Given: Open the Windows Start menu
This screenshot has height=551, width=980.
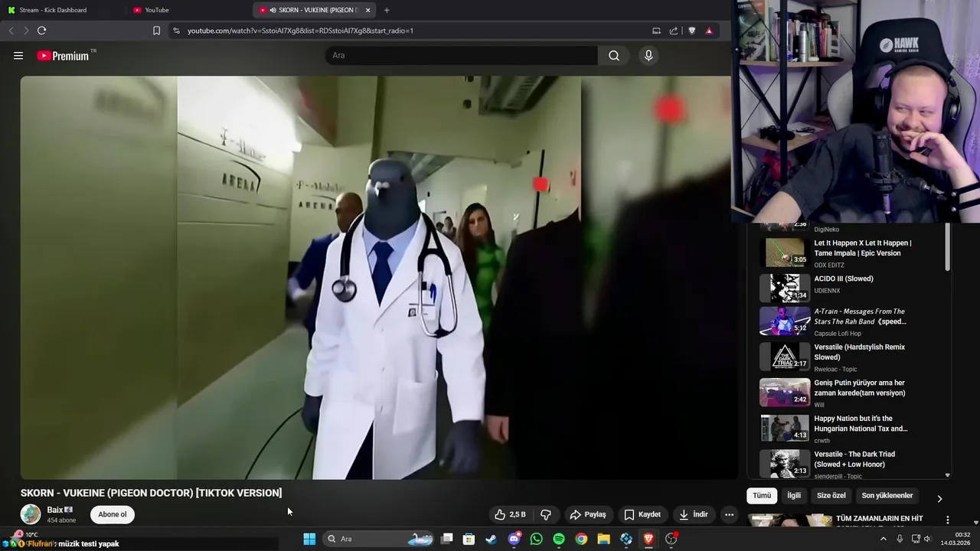Looking at the screenshot, I should click(x=309, y=539).
